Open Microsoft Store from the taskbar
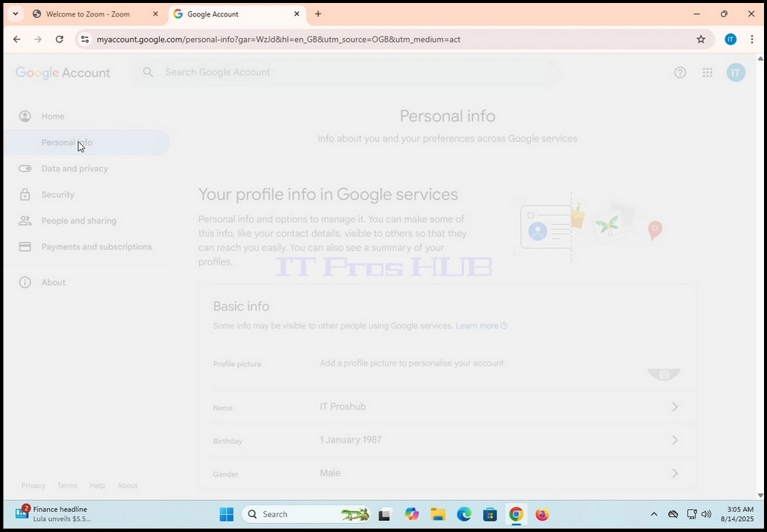The width and height of the screenshot is (767, 532). (489, 514)
